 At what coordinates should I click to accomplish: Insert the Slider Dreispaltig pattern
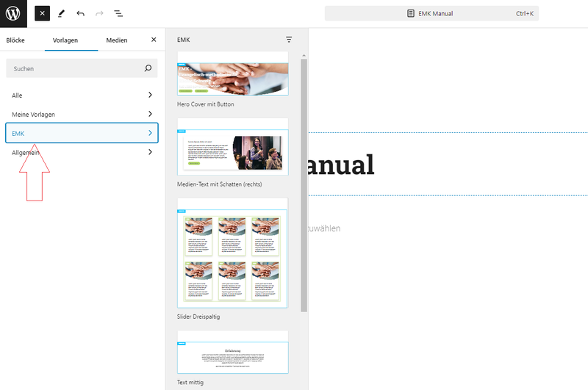[x=232, y=253]
